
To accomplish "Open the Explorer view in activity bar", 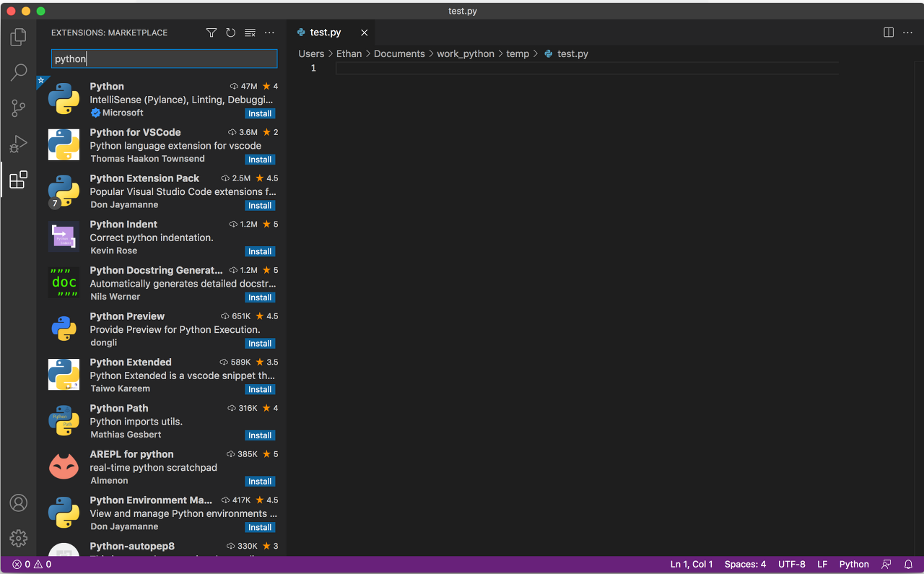I will click(19, 37).
